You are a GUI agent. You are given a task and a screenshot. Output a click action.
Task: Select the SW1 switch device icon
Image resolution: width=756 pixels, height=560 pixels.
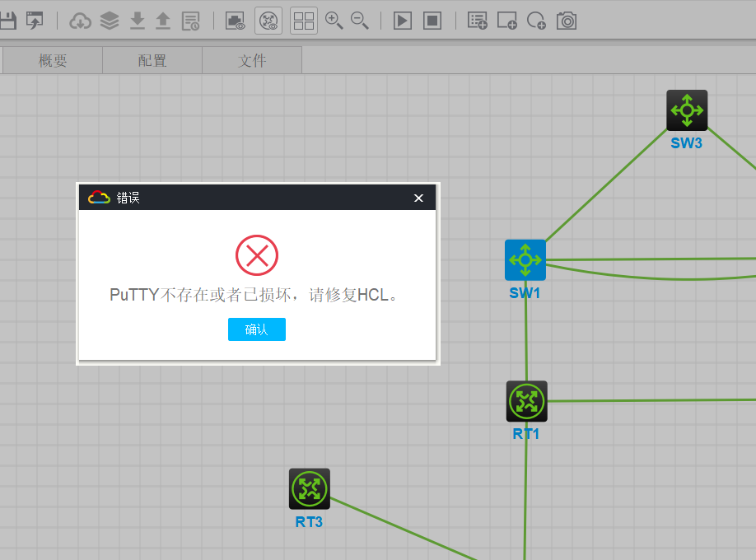525,260
